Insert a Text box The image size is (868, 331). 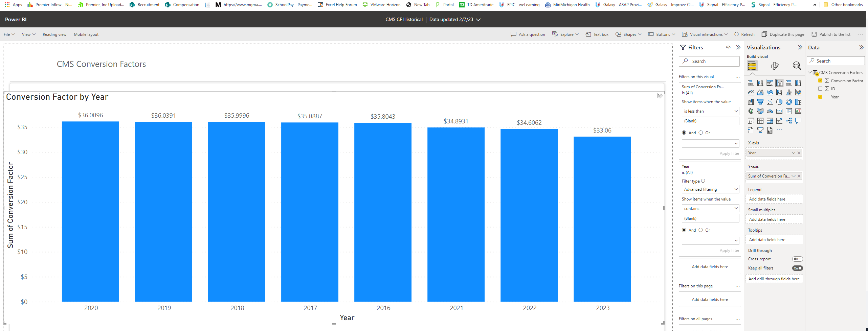point(597,34)
